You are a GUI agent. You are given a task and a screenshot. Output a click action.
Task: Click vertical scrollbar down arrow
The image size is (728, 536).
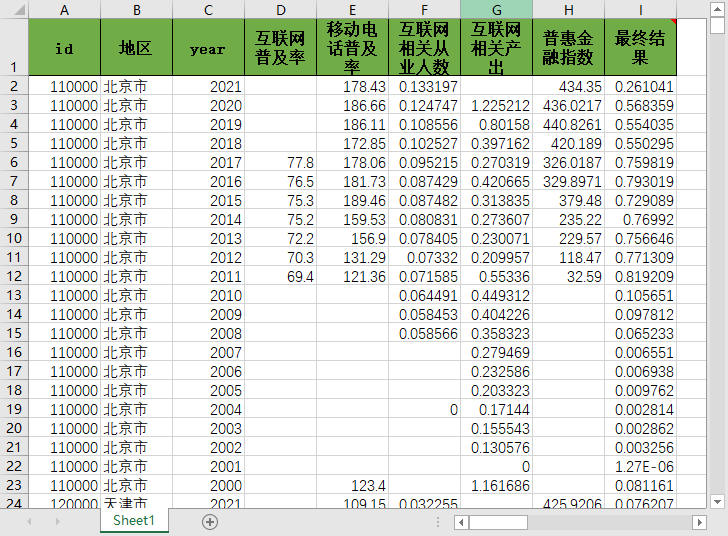[x=717, y=502]
